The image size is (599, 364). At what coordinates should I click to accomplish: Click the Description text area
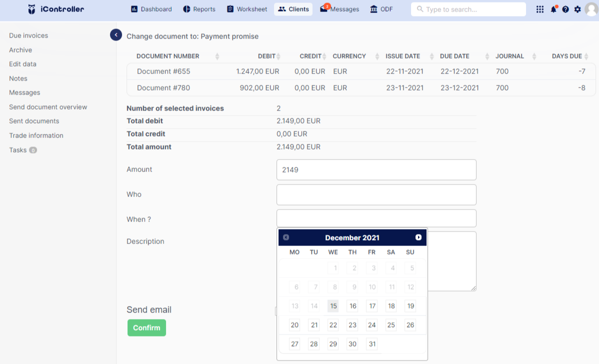451,261
